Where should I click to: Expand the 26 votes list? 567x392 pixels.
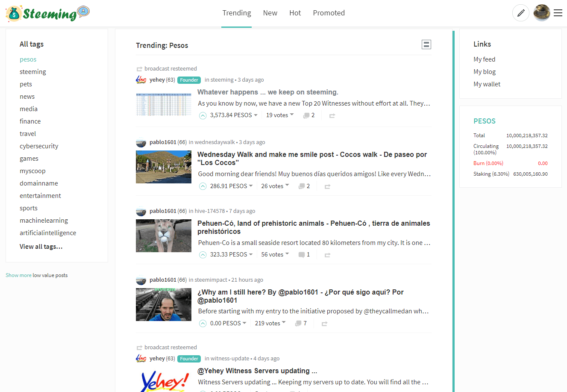(275, 186)
